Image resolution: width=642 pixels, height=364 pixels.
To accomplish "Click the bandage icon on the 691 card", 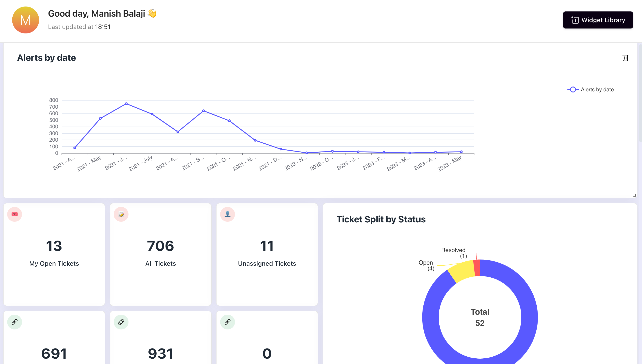I will (15, 322).
